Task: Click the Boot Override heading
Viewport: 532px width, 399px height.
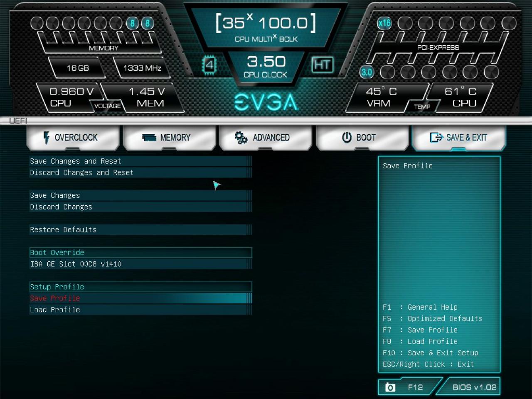Action: (140, 253)
